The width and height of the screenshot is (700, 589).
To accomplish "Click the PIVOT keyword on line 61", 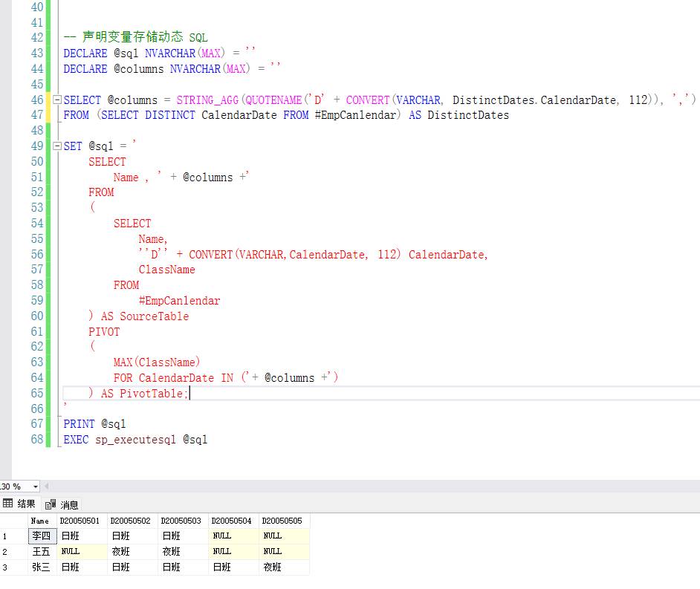I will click(104, 331).
